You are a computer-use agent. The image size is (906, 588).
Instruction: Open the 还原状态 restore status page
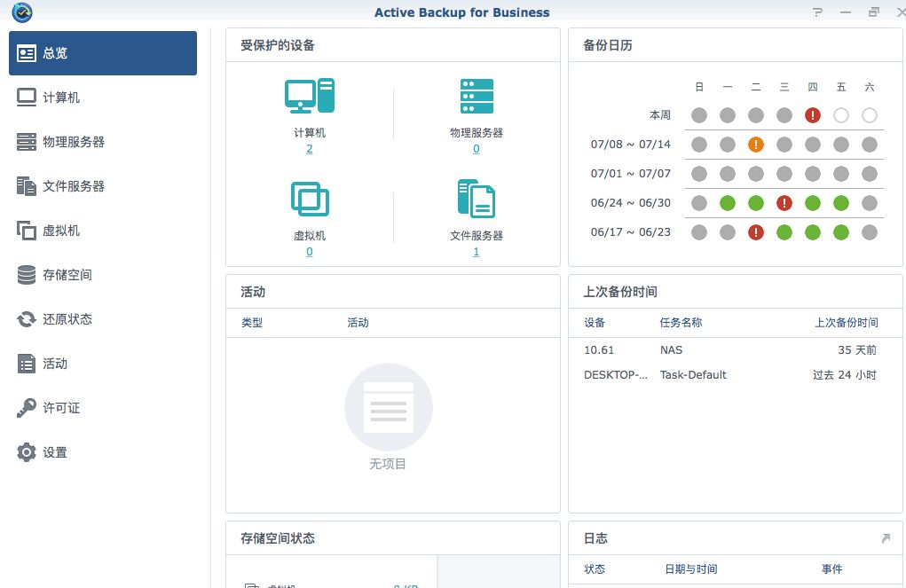(67, 319)
